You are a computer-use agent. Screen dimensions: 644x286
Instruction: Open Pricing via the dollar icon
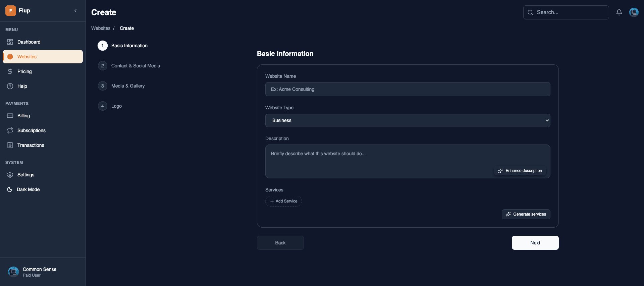tap(10, 71)
